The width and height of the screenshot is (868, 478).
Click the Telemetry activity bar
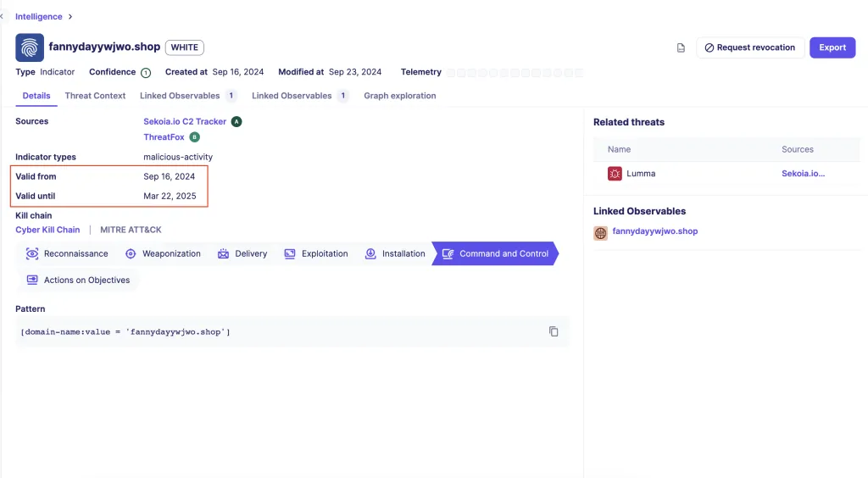coord(515,73)
